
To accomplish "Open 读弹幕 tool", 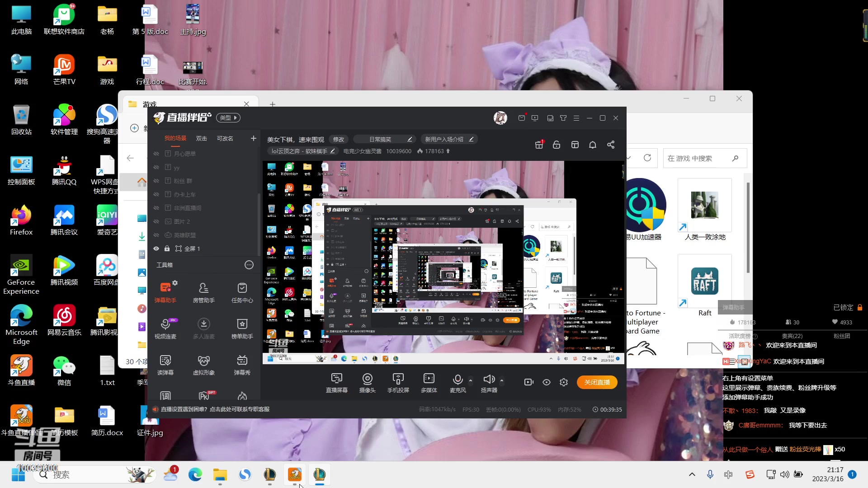I will click(165, 364).
